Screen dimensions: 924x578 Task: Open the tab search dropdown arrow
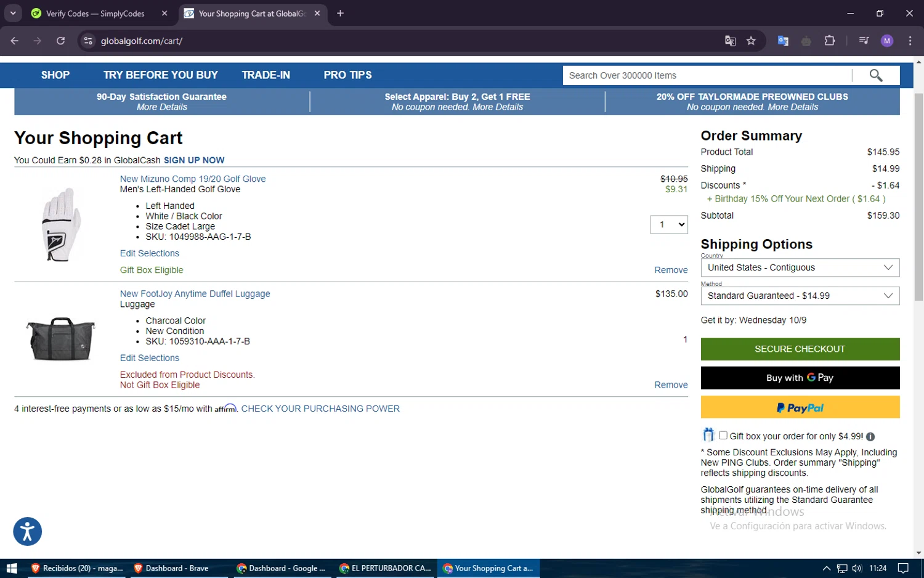click(x=13, y=13)
